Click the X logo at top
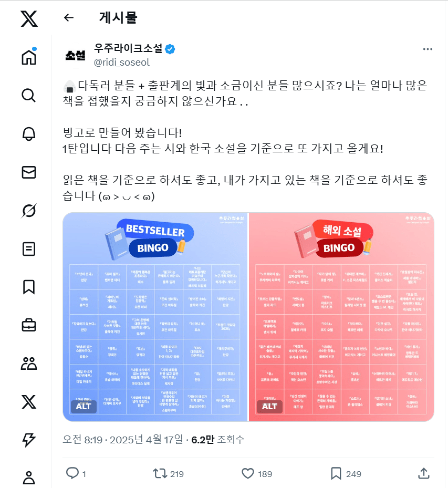Screen dimensions: 448x488 [x=29, y=19]
